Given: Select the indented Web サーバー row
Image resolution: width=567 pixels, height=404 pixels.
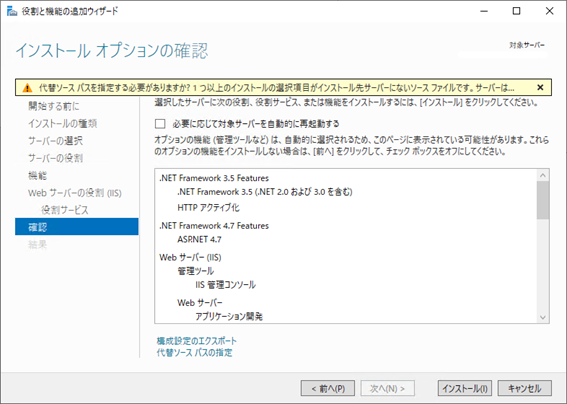Looking at the screenshot, I should pos(200,303).
